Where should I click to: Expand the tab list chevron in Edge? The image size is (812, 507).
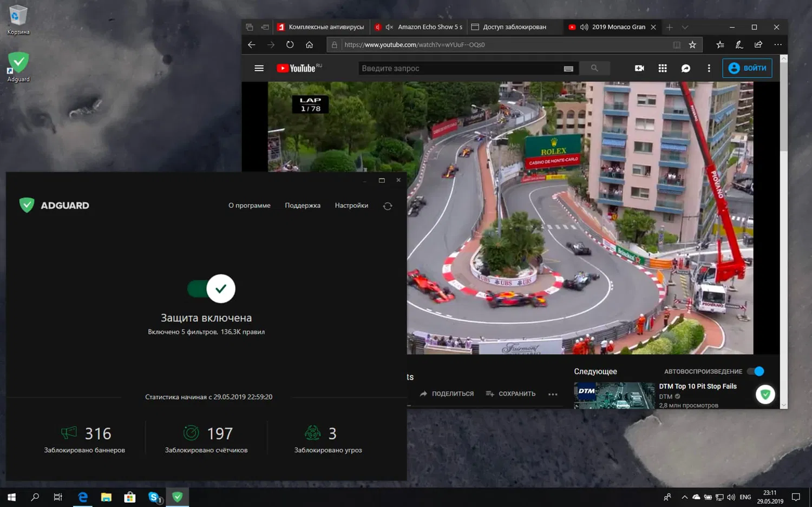(685, 27)
